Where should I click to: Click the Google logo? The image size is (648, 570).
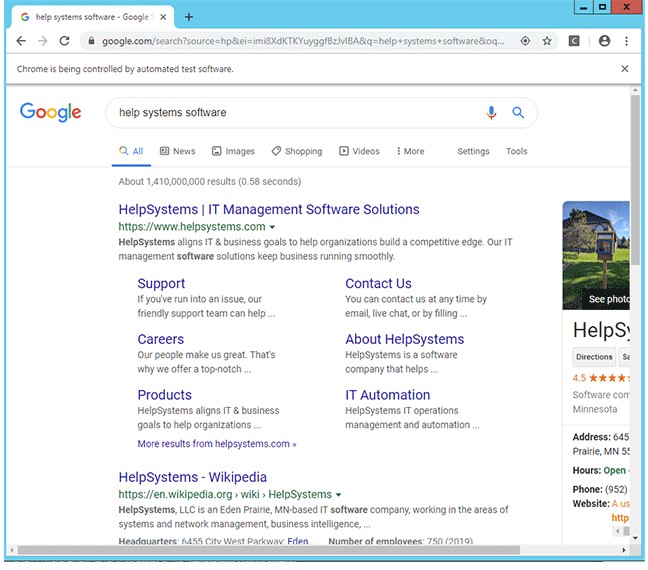(50, 112)
